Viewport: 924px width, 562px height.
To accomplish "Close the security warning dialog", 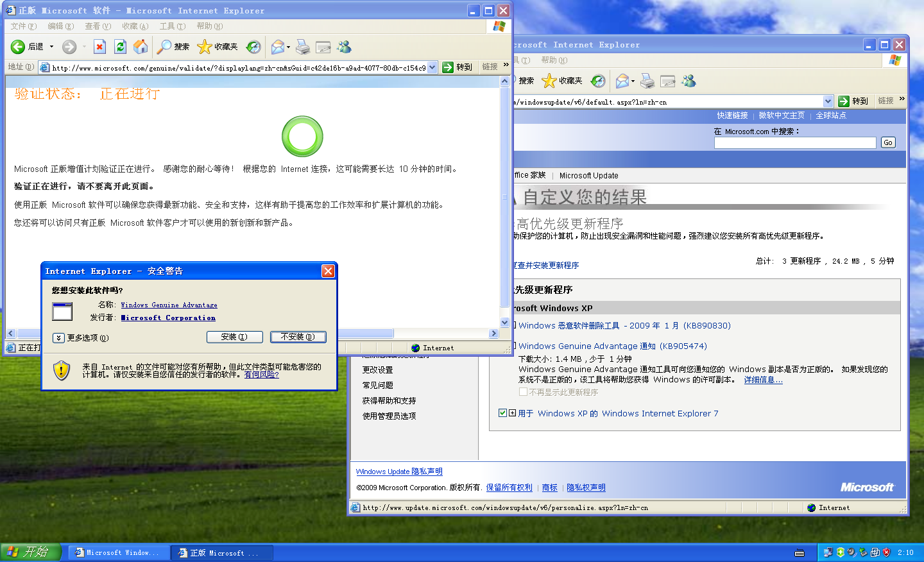I will pos(328,271).
